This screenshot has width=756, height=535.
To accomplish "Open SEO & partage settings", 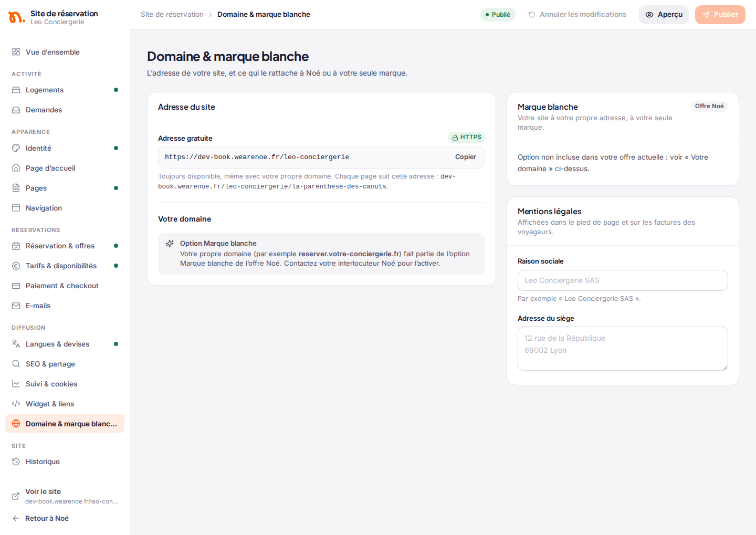I will pos(65,364).
